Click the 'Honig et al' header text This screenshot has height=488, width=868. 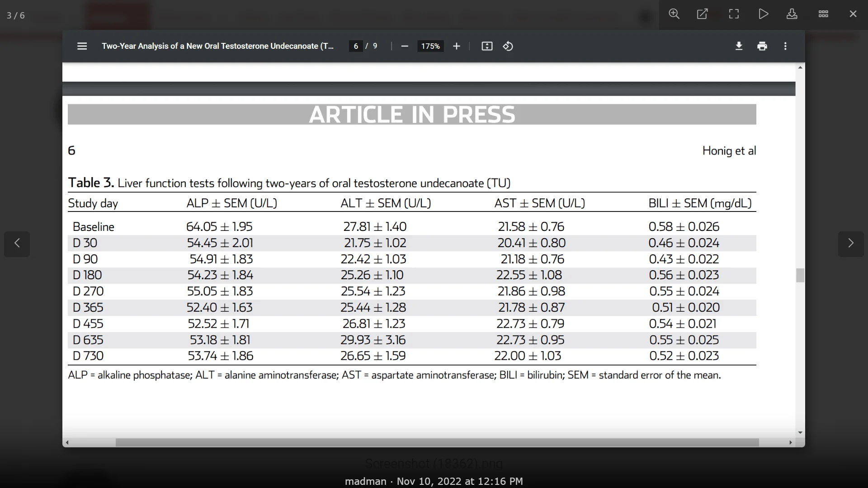pyautogui.click(x=729, y=151)
